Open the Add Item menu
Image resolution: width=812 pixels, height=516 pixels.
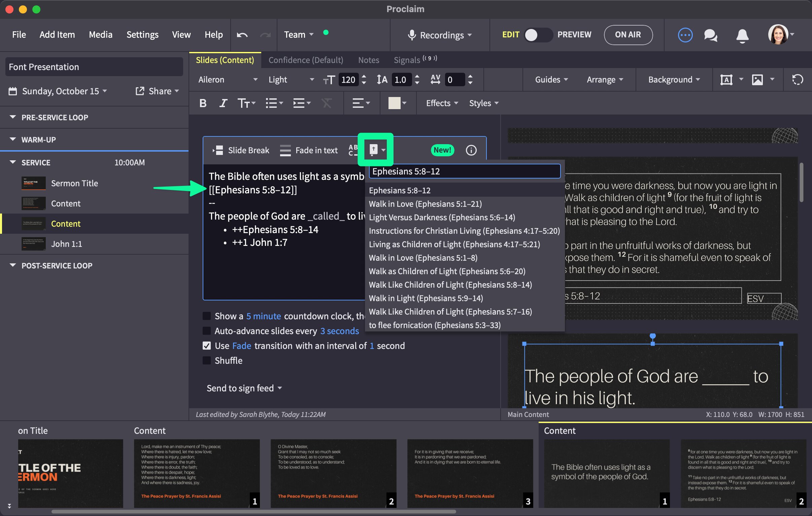(x=57, y=35)
